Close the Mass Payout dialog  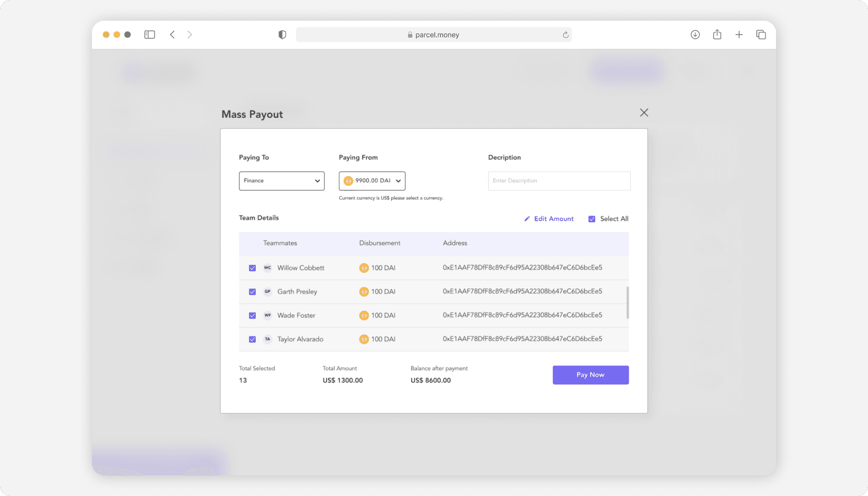(x=644, y=113)
